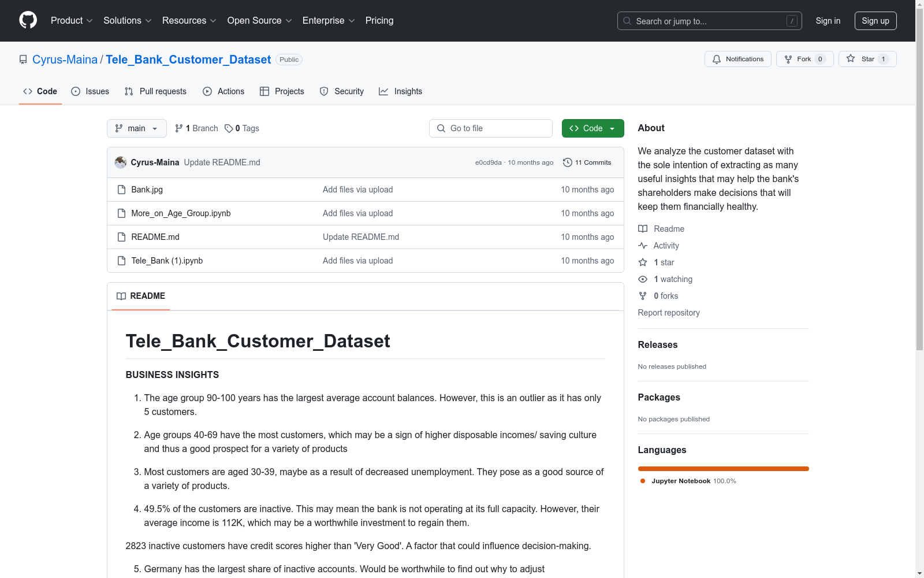Expand the Enterprise menu
The height and width of the screenshot is (578, 924).
(x=329, y=21)
